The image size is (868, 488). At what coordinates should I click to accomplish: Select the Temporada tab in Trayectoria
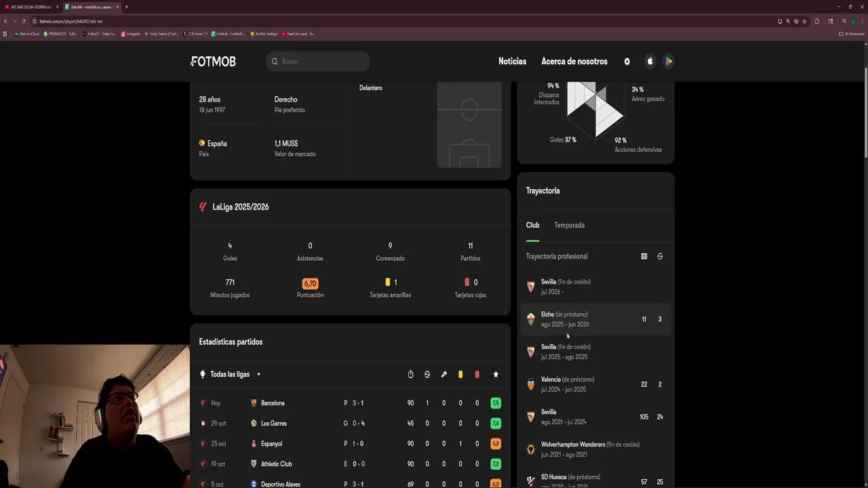[569, 225]
